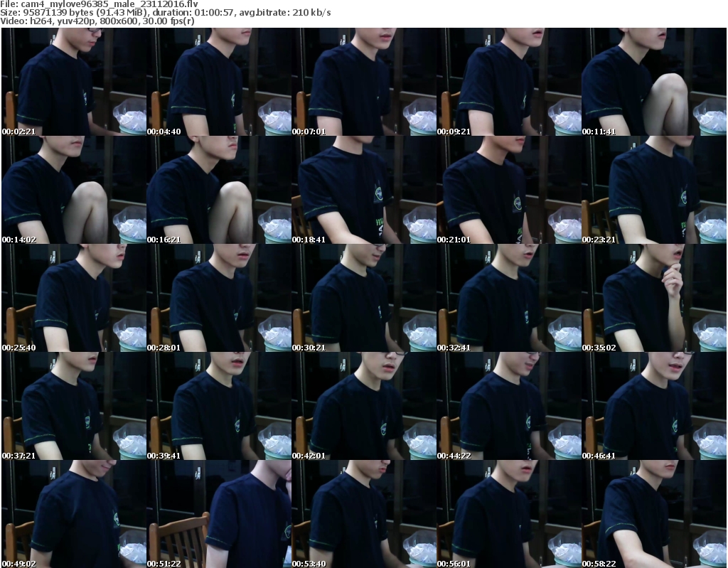The height and width of the screenshot is (568, 728).
Task: Select the thumbnail timestamped 00:53:40
Action: tap(364, 514)
